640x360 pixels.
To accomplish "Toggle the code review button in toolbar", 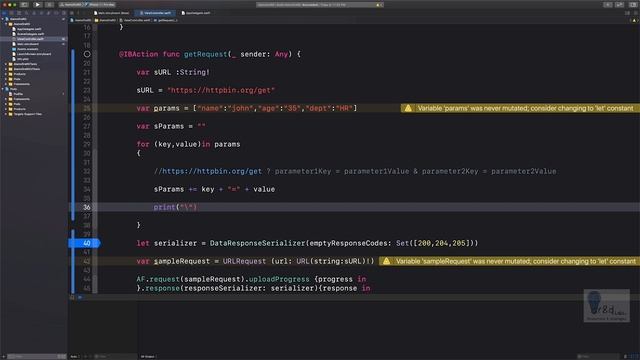I will click(619, 4).
